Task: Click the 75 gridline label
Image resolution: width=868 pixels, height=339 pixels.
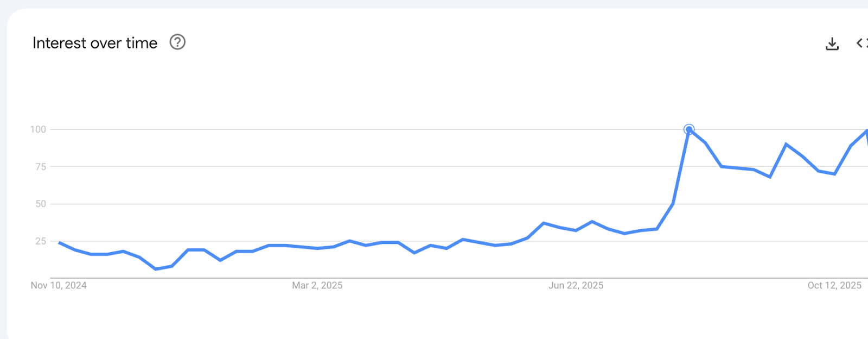Action: [x=41, y=167]
